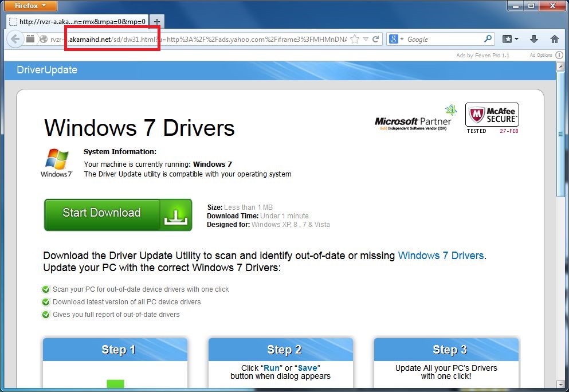Click the vertical scrollbar thumb
This screenshot has height=392, width=569.
point(560,134)
